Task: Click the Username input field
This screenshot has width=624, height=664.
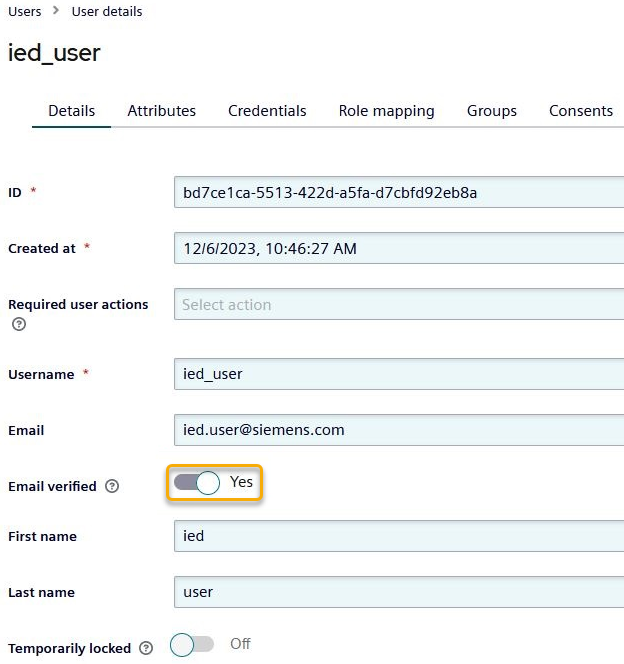Action: click(x=398, y=374)
